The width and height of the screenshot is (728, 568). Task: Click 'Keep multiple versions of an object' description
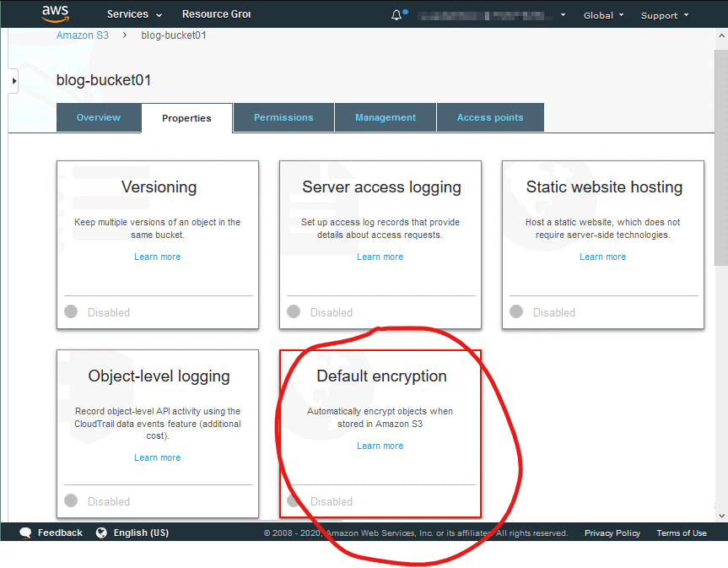point(158,229)
